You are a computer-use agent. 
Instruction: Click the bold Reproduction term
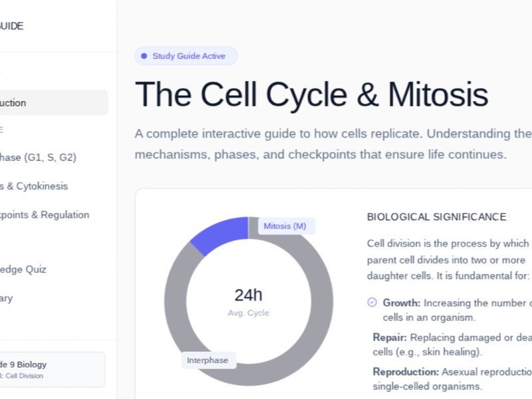tap(406, 372)
